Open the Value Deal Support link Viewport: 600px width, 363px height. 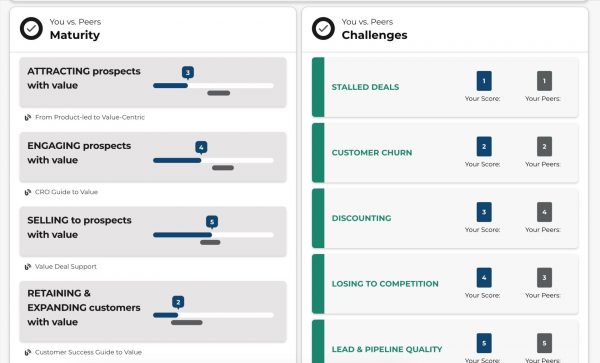coord(66,267)
